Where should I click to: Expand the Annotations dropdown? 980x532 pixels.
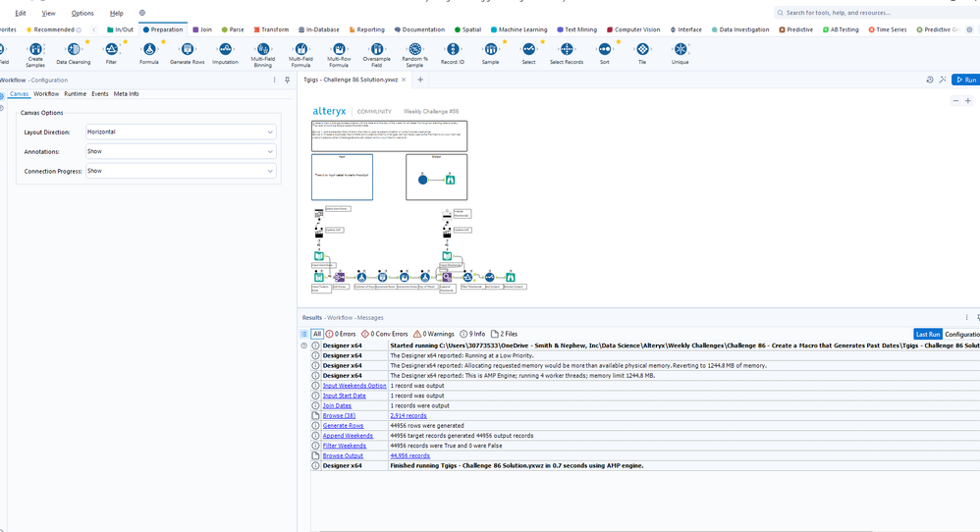[x=181, y=151]
